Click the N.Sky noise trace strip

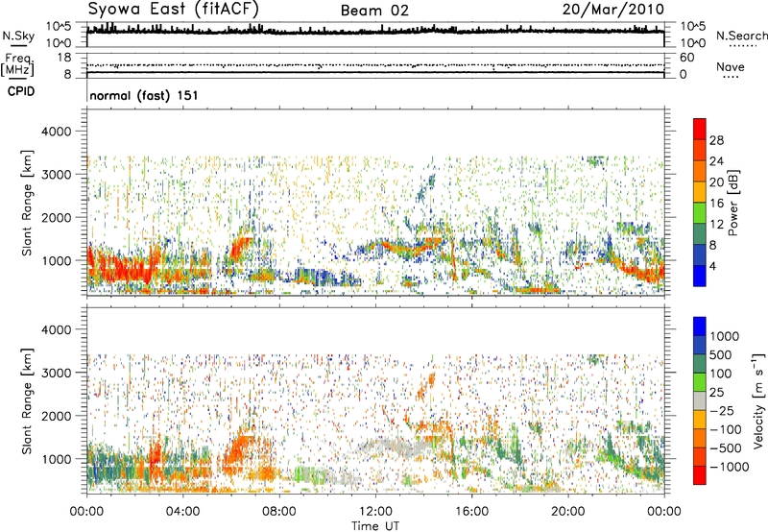tap(375, 35)
